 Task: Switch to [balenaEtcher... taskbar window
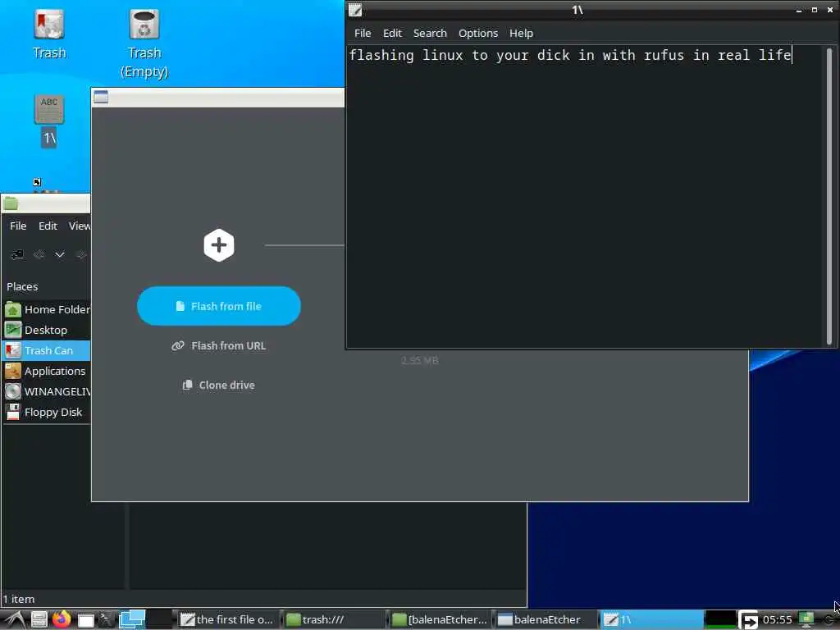pos(440,619)
